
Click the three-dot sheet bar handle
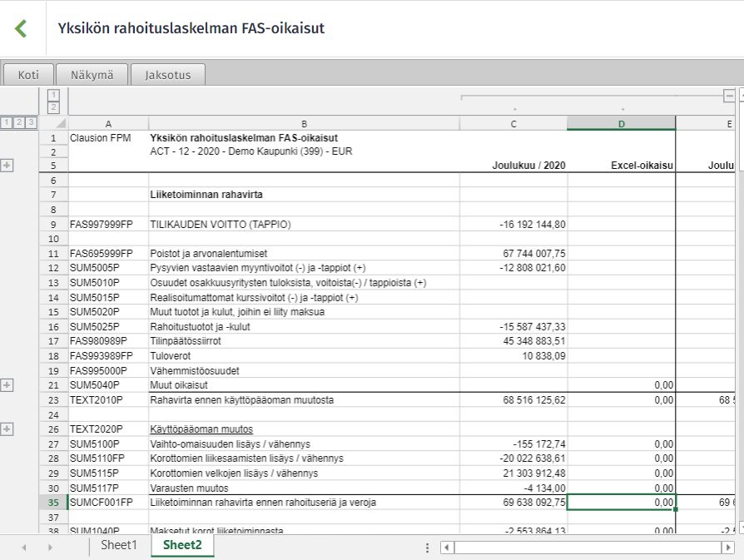pyautogui.click(x=427, y=548)
